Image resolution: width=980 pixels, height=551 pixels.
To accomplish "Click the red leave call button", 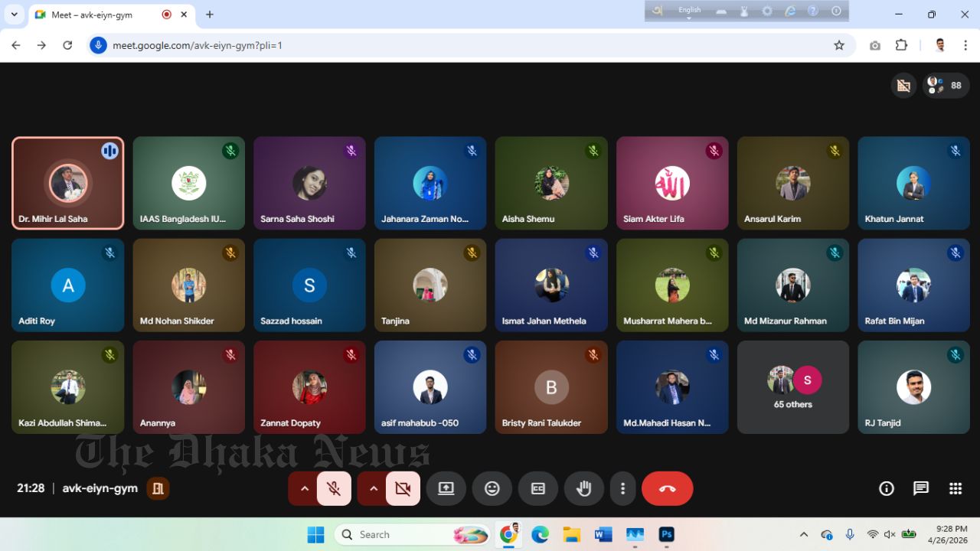I will tap(667, 488).
